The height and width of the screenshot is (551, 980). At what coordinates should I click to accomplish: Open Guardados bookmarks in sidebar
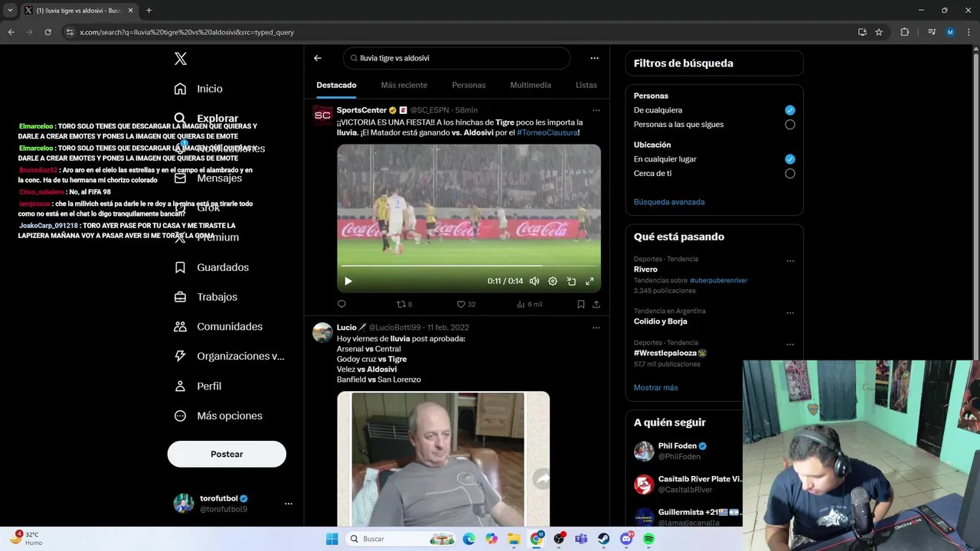(x=211, y=267)
